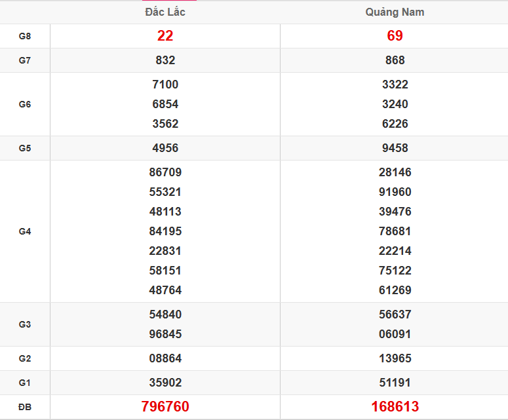Click the red G8 number 69

point(395,36)
